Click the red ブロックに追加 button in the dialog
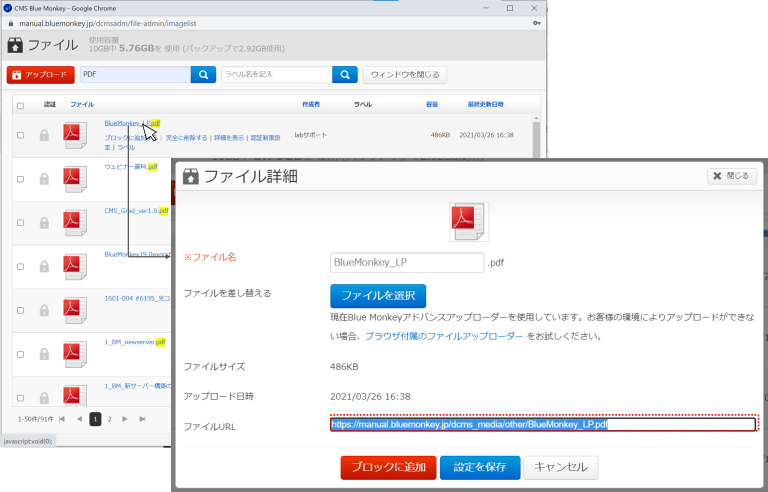 coord(388,467)
